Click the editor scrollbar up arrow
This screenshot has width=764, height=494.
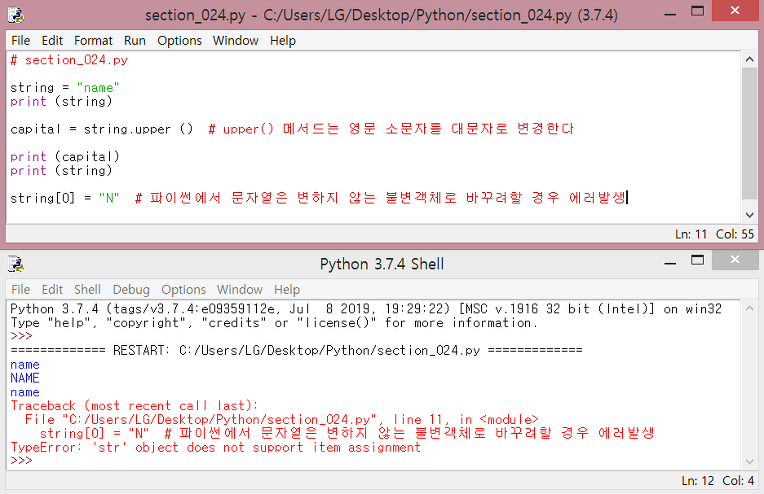pos(749,59)
